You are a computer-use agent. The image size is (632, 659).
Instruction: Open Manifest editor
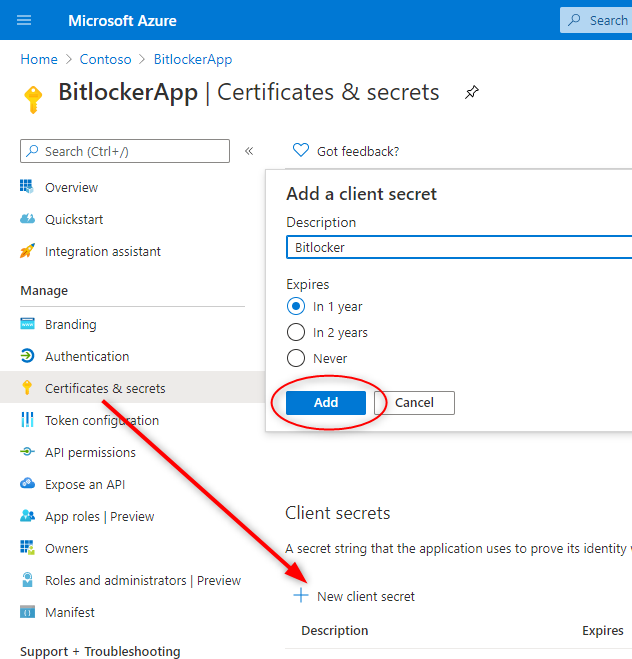click(x=70, y=612)
